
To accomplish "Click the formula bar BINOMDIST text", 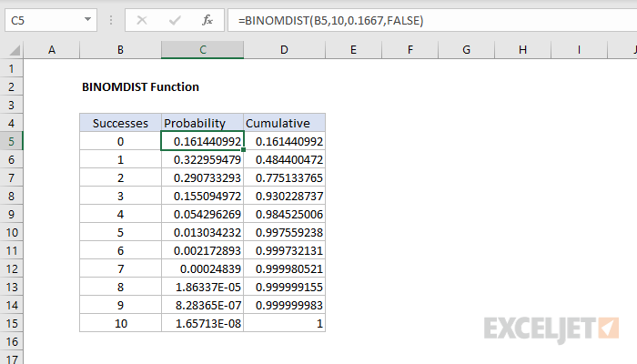I will [330, 20].
